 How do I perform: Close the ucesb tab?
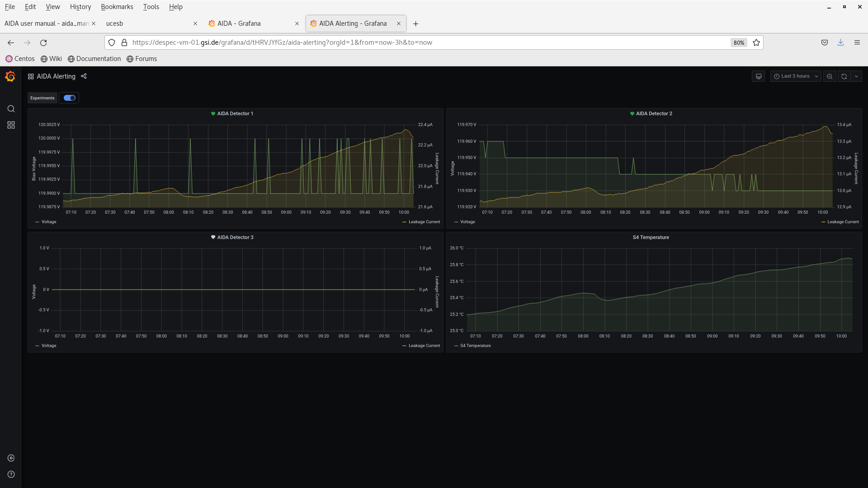[195, 23]
